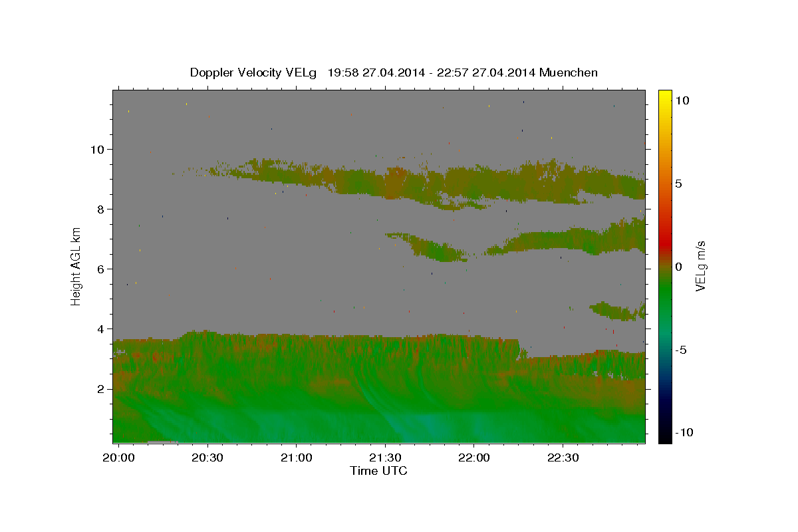Click the colorbar value 10 label
798x532 pixels.
[682, 100]
